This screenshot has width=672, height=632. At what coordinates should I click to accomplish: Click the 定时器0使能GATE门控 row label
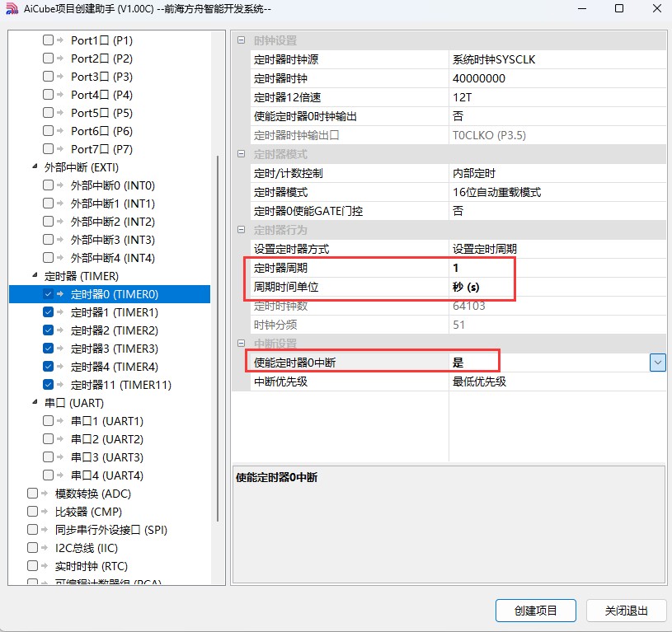click(308, 211)
